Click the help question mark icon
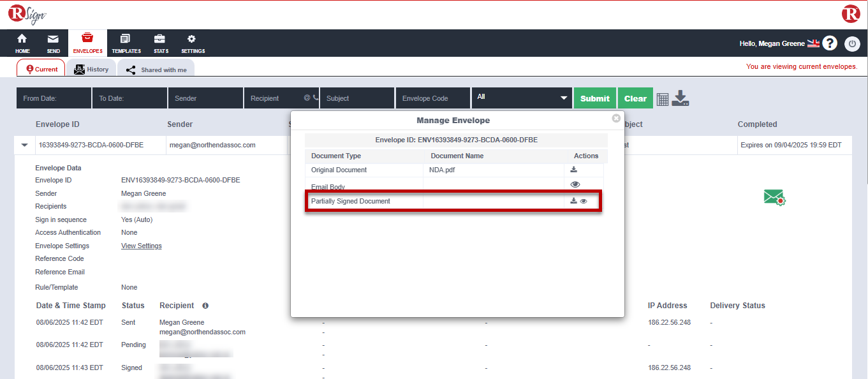868x379 pixels. point(829,43)
